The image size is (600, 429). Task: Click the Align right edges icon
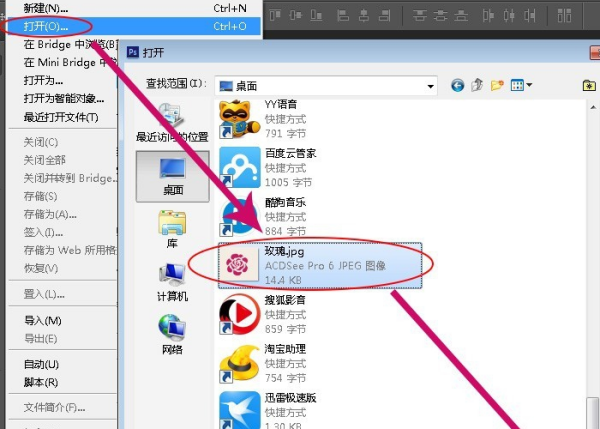[384, 15]
